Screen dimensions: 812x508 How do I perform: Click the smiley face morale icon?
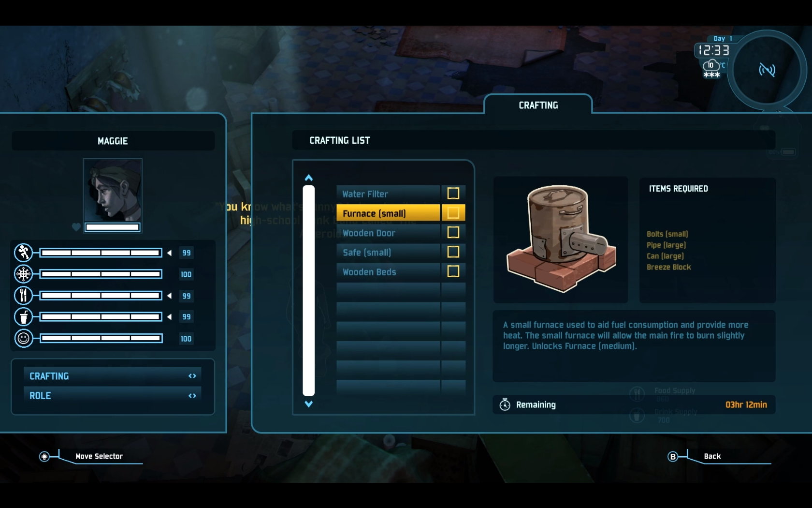click(x=23, y=338)
